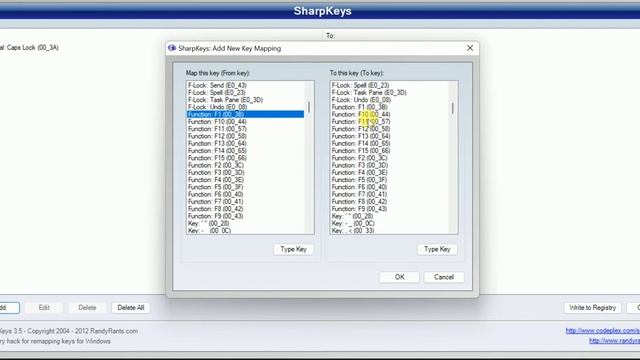Select Function: F2 (00_3C) in From key list

click(245, 165)
